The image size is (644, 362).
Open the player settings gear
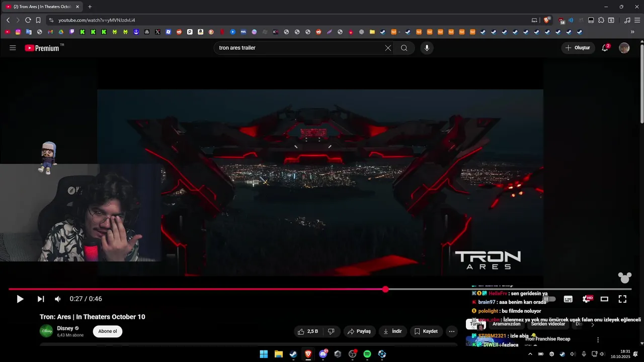click(587, 299)
